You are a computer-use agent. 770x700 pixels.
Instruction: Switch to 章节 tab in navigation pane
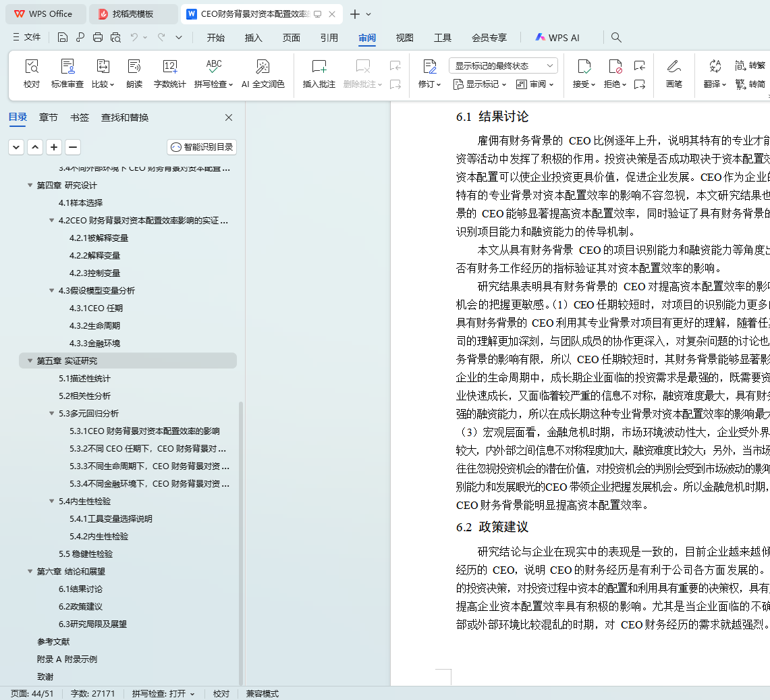pos(48,117)
